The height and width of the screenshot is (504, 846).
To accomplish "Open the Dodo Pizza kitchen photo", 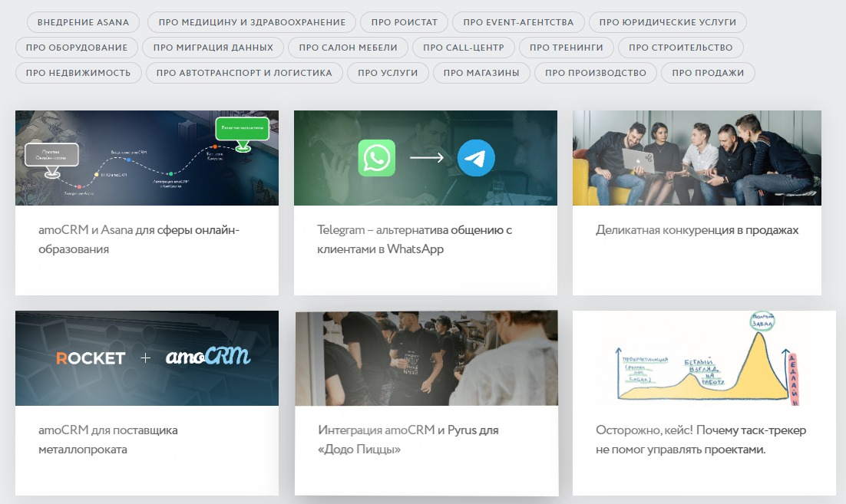I will tap(426, 358).
